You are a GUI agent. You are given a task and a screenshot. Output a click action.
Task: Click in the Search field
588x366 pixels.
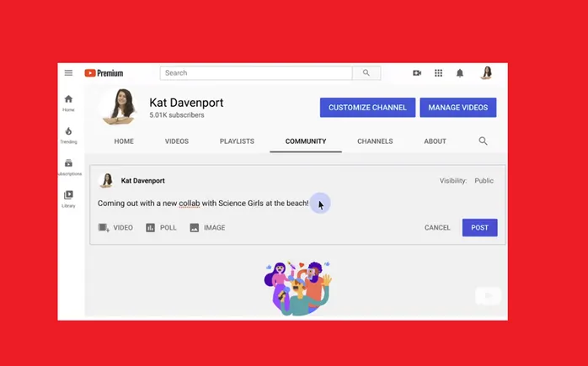[x=256, y=73]
